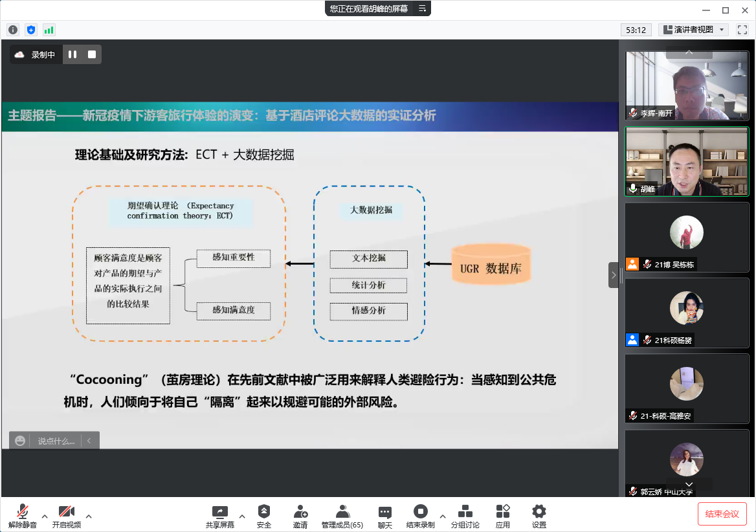756x532 pixels.
Task: Open the 安全 security shield icon
Action: click(x=263, y=516)
